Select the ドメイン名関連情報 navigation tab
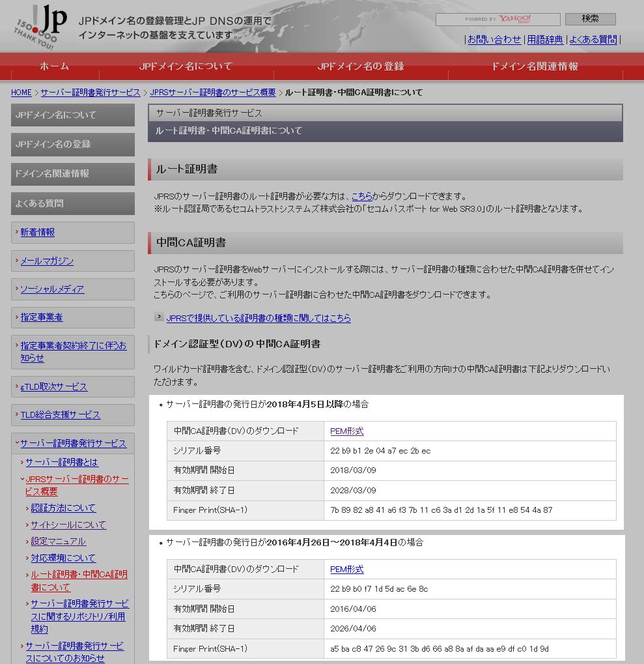This screenshot has width=644, height=664. click(x=535, y=66)
